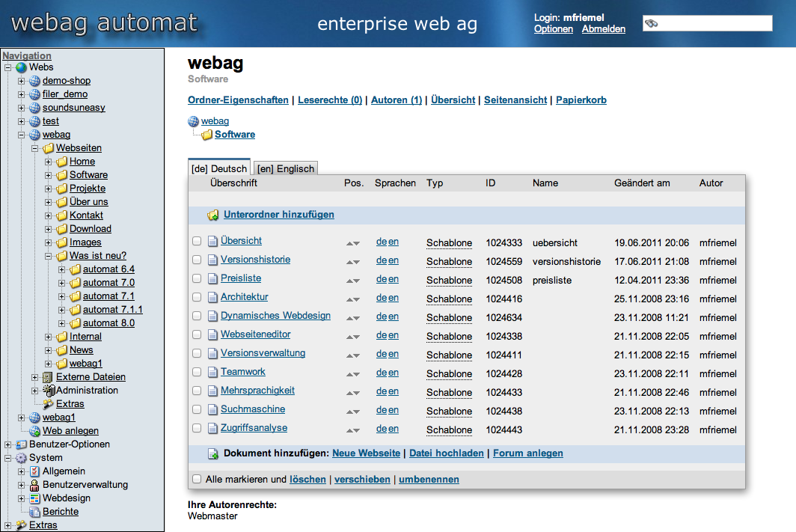The height and width of the screenshot is (532, 796).
Task: Click into the header search field
Action: pos(708,23)
